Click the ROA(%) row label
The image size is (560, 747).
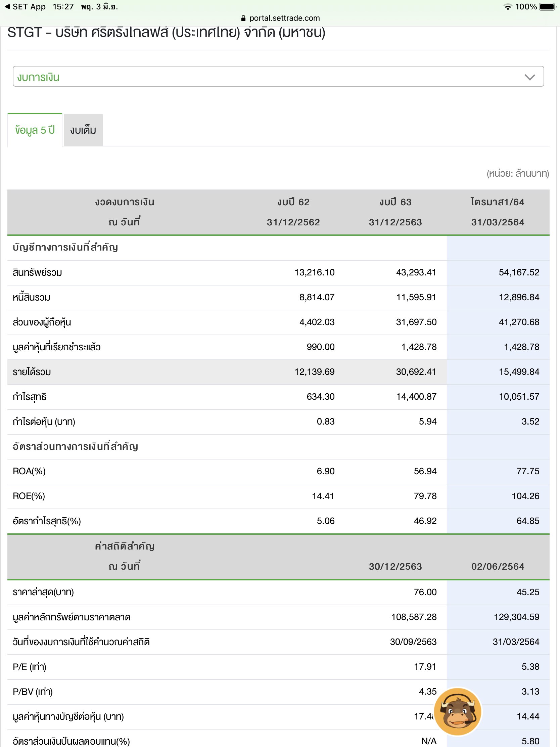click(x=29, y=472)
